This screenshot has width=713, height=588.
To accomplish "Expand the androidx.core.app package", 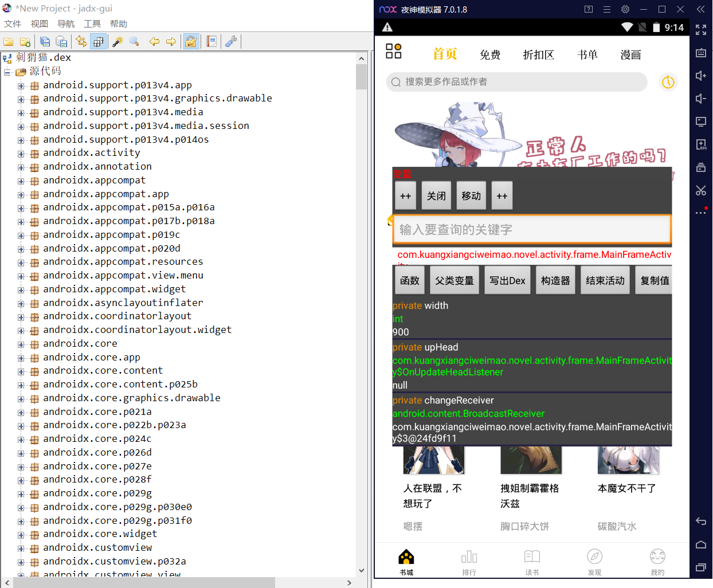I will pos(21,358).
